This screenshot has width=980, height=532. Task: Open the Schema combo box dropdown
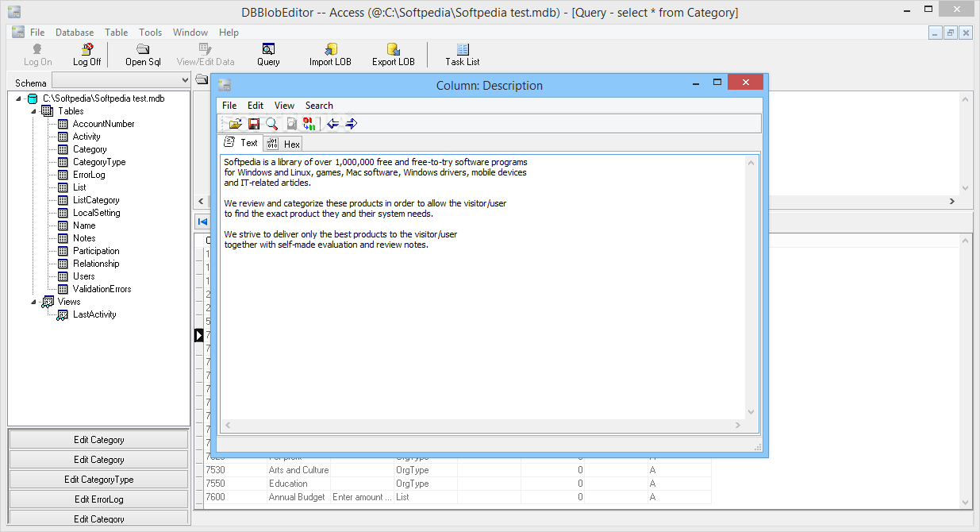click(x=186, y=80)
